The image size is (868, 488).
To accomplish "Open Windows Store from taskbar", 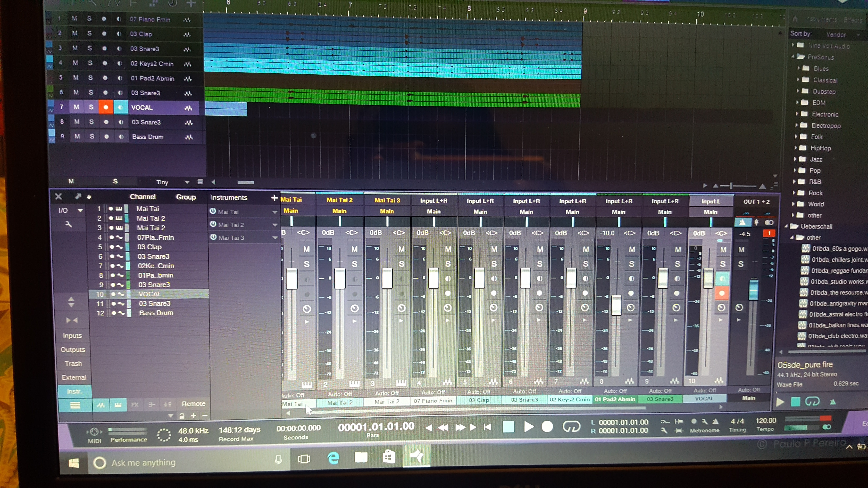I will pos(389,457).
